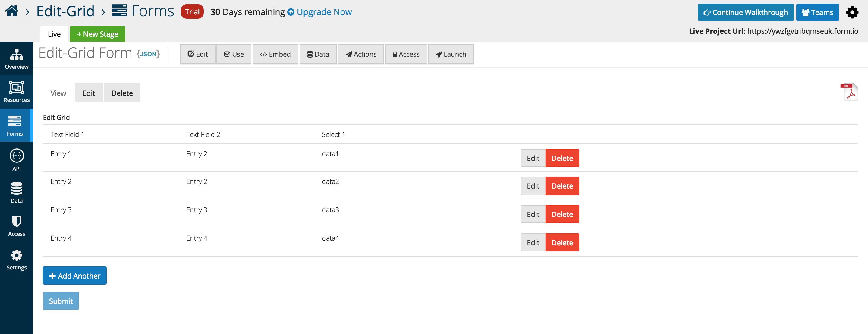View form JSON link
The width and height of the screenshot is (868, 334).
pos(148,54)
